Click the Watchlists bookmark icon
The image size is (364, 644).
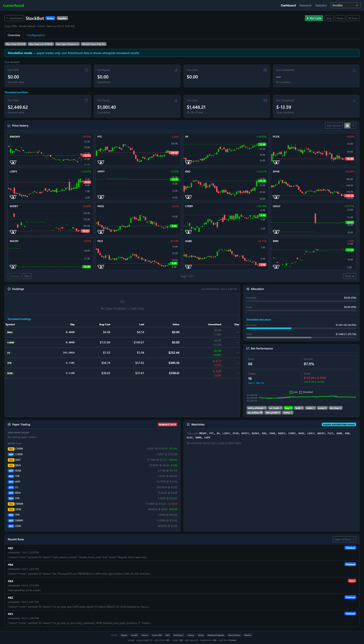tap(188, 425)
